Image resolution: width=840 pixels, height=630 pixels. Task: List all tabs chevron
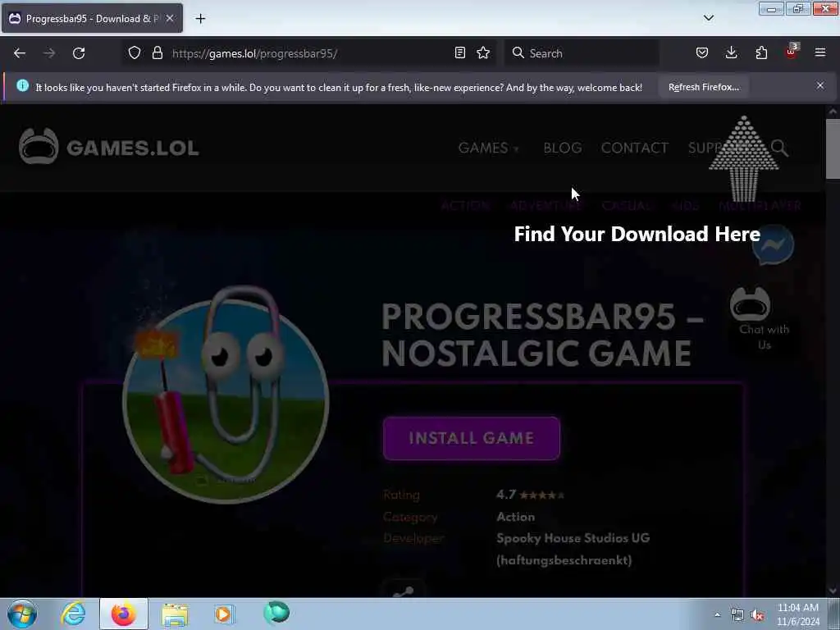coord(708,18)
